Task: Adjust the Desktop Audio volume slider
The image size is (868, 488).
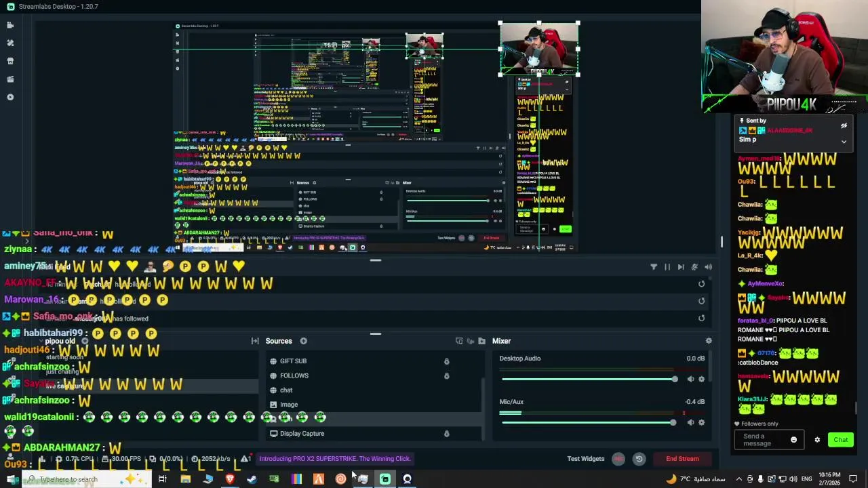Action: pos(588,379)
